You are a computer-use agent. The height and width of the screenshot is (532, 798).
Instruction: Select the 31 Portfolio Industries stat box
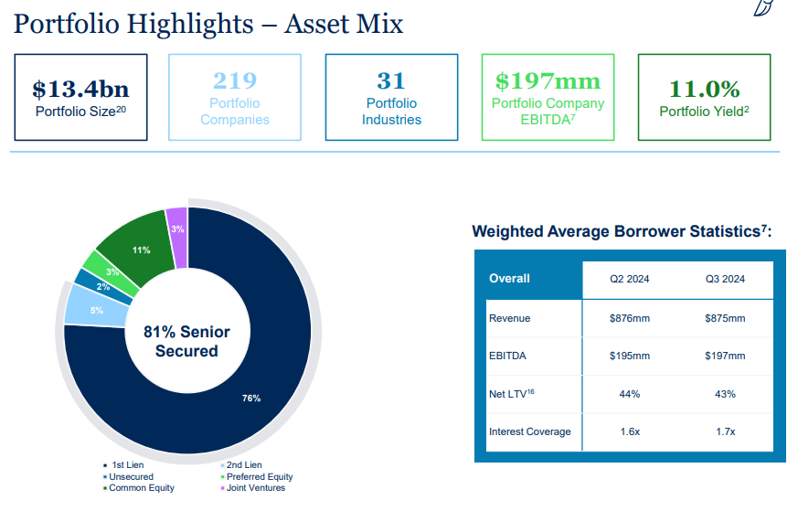(390, 96)
